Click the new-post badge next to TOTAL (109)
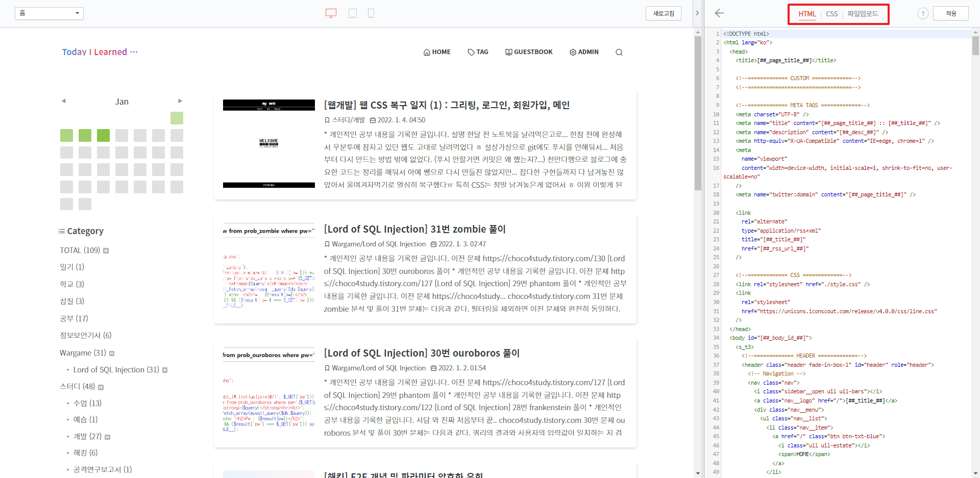 [106, 250]
